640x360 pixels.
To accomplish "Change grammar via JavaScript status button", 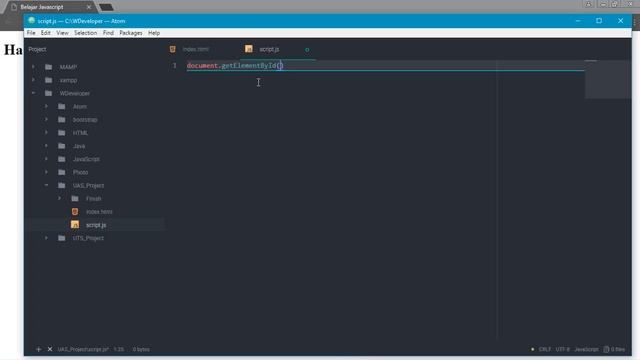I will 586,349.
